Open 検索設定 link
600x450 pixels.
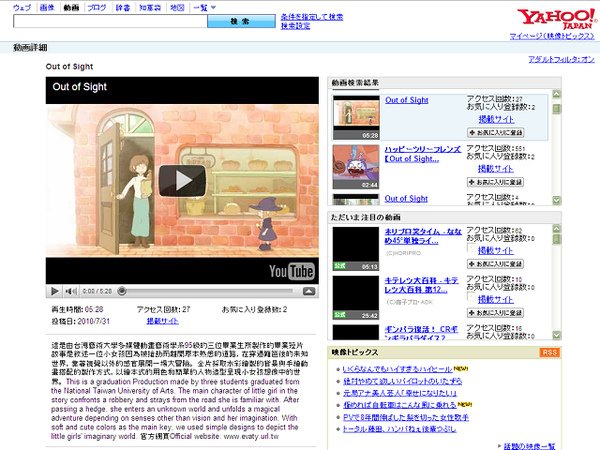pos(295,26)
